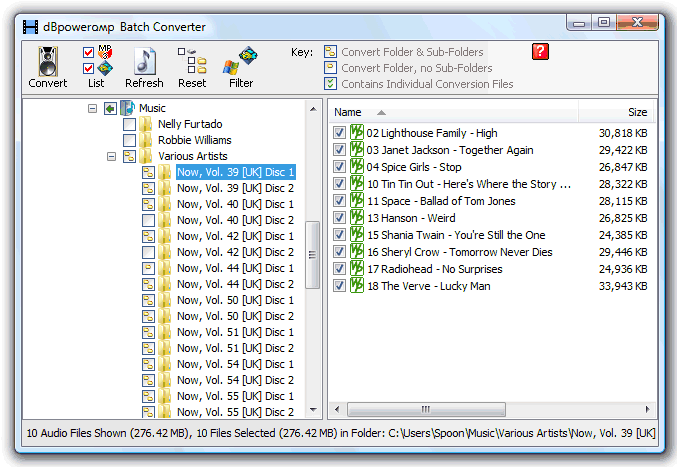Collapse the Music tree node
This screenshot has width=677, height=467.
[92, 108]
